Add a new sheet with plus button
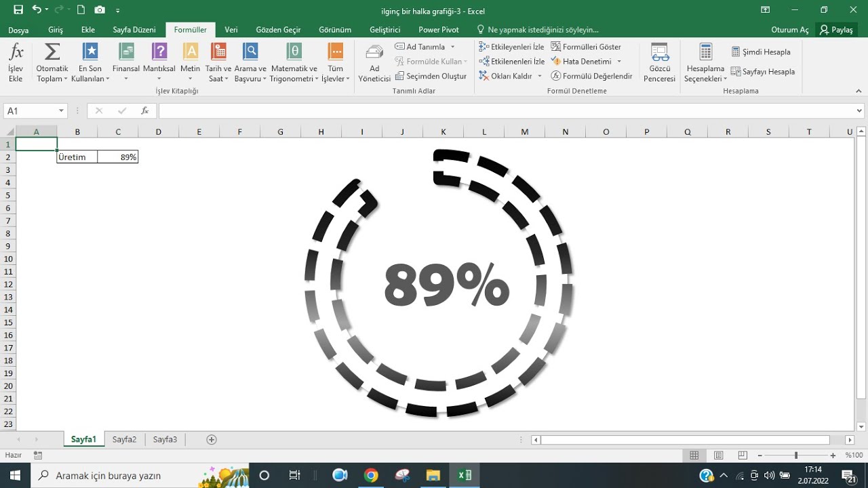 coord(212,439)
